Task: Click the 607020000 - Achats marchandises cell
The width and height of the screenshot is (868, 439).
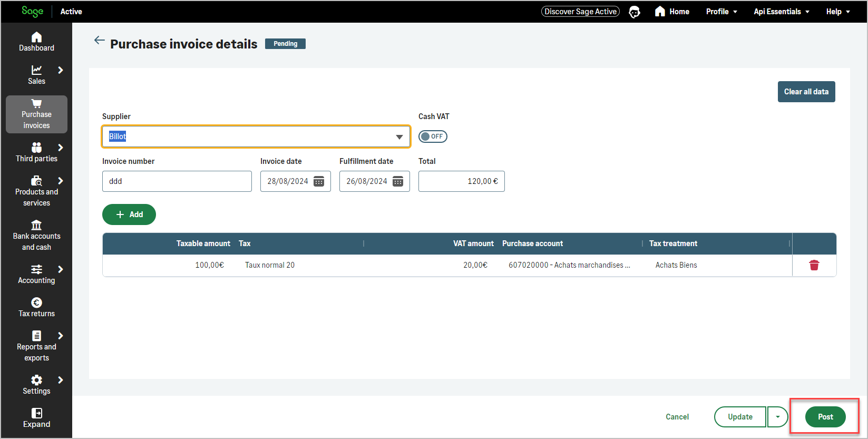Action: (569, 265)
